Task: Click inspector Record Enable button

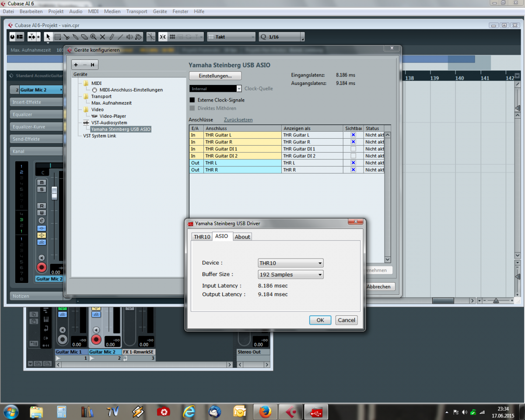Action: click(42, 267)
